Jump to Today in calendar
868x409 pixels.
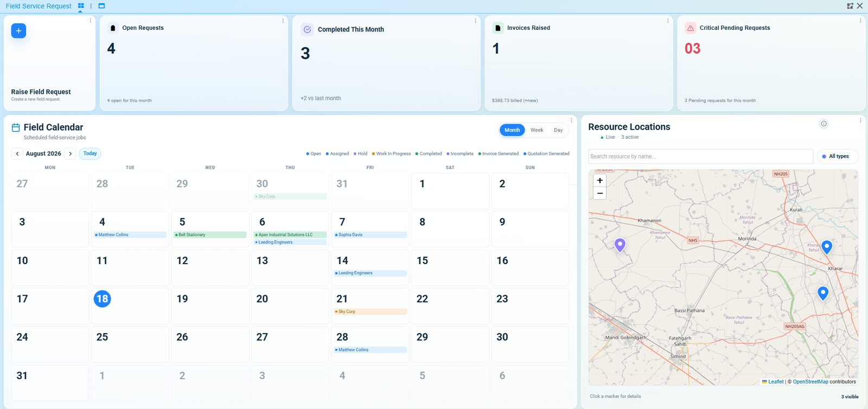click(90, 154)
